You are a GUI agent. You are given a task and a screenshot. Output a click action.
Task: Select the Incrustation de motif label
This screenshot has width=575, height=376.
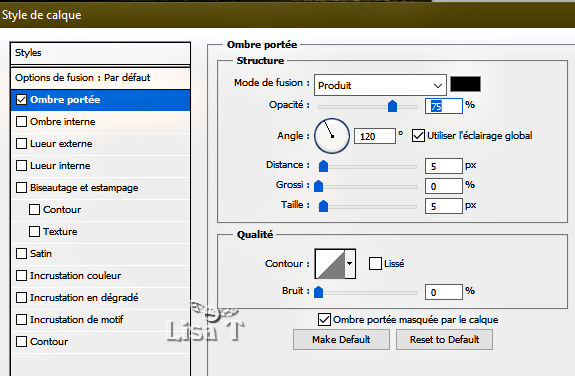tap(77, 320)
